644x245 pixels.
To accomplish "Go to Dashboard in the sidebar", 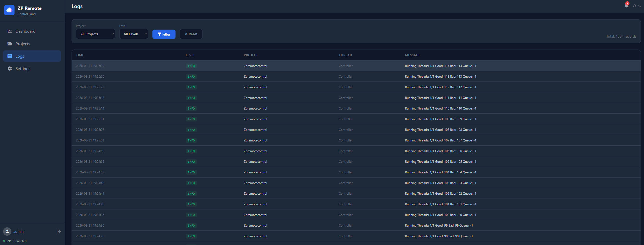I will coord(32,31).
